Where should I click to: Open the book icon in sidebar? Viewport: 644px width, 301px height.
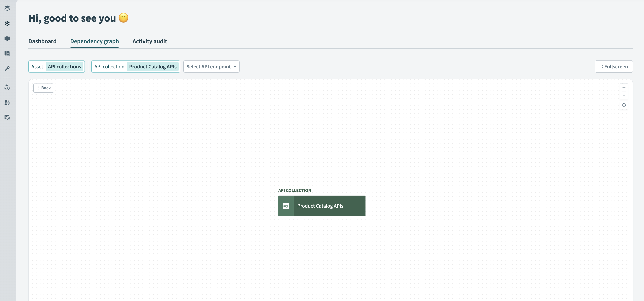[x=7, y=38]
